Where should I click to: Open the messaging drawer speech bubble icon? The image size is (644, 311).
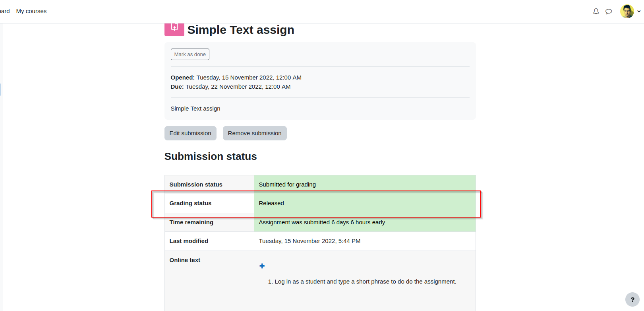[609, 12]
